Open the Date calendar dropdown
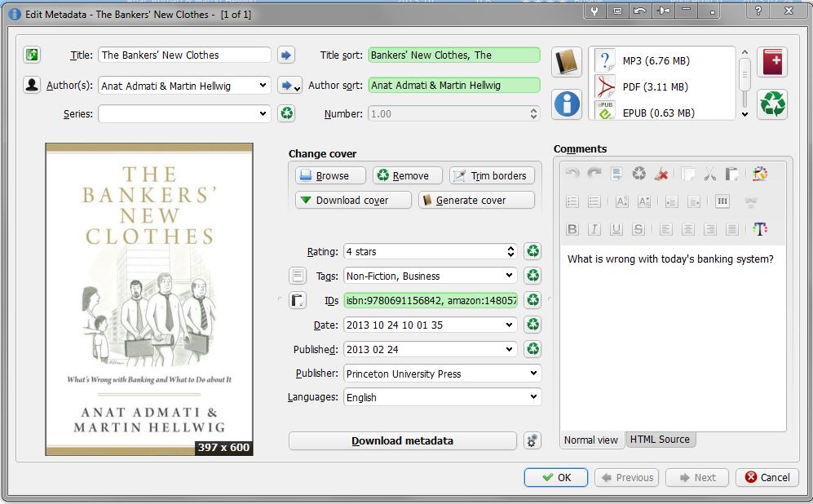813x504 pixels. coord(509,325)
